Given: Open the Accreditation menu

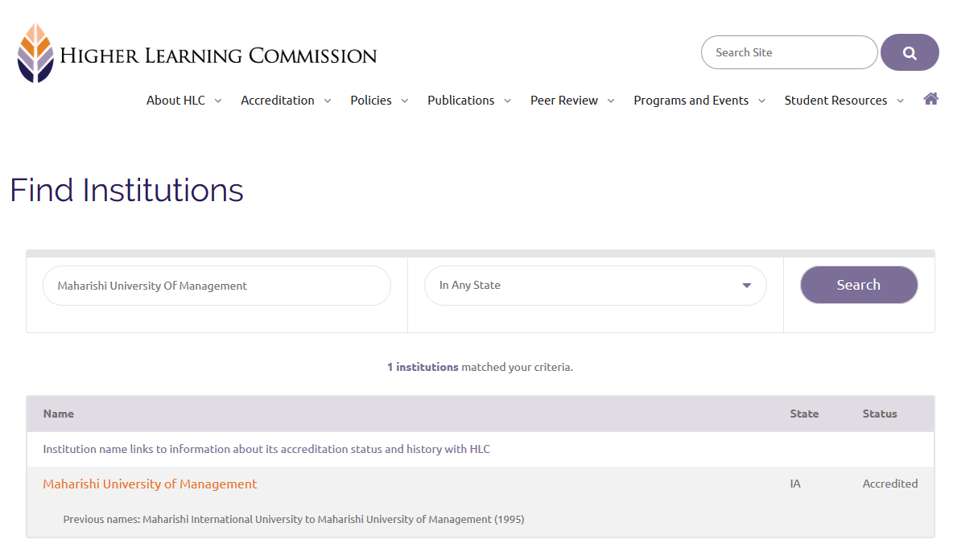Looking at the screenshot, I should click(278, 101).
